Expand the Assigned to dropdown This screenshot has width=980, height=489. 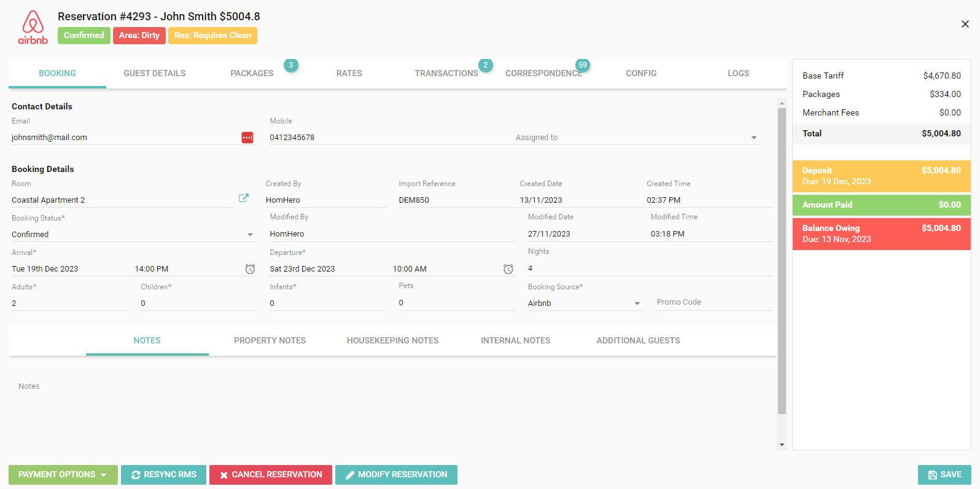click(753, 138)
